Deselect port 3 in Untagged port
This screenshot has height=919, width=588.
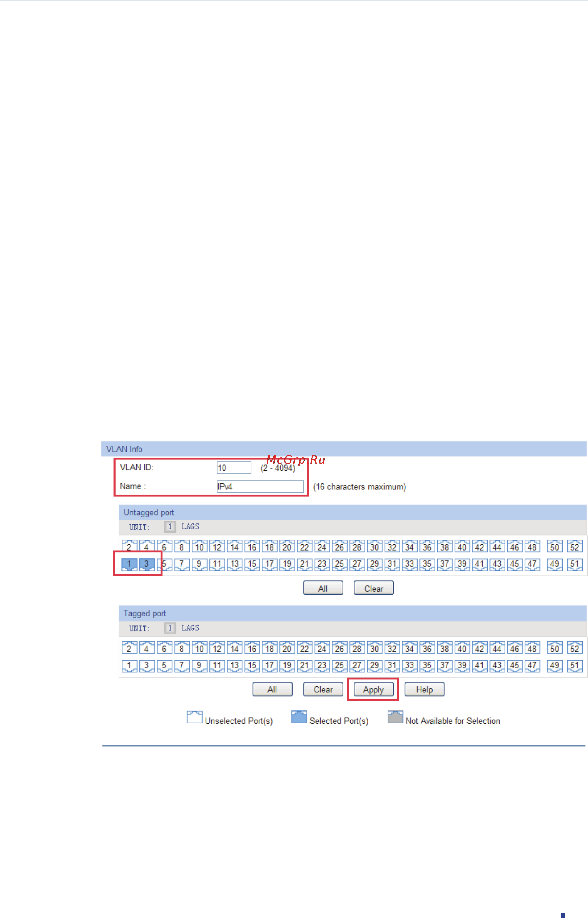147,565
